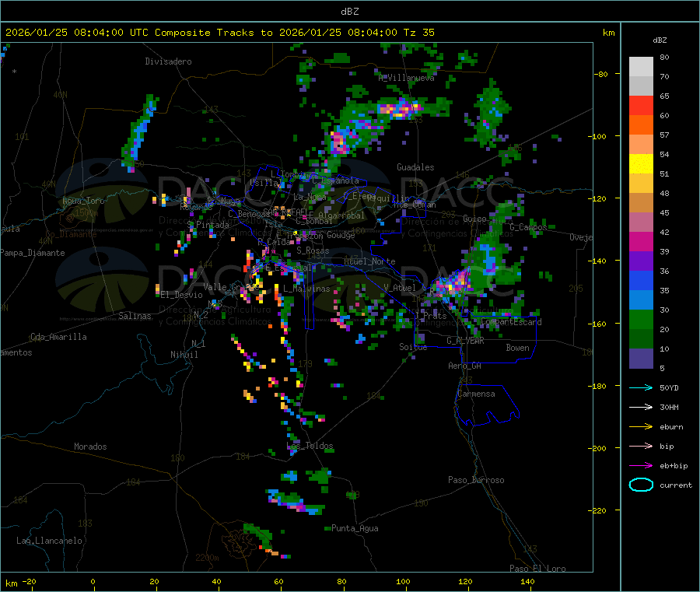Viewport: 700px width, 592px height.
Task: Pick the magenta swatch between 42 and 39
Action: [x=641, y=241]
